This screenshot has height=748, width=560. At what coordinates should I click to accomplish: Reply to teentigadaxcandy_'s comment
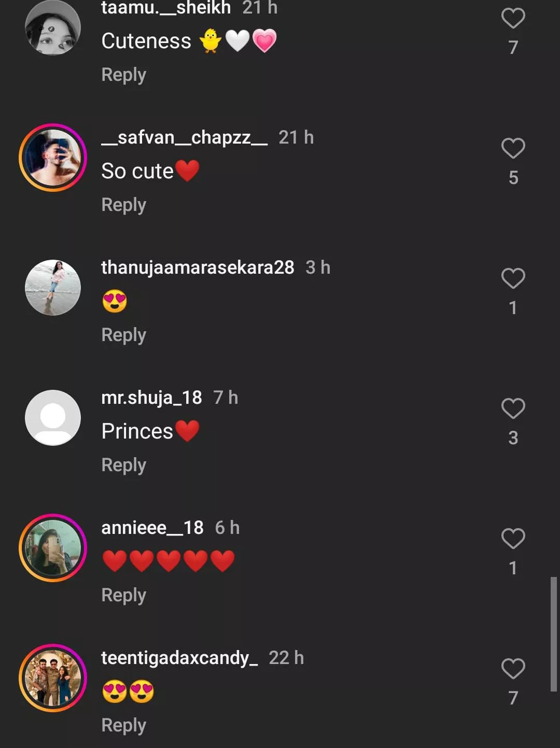(123, 725)
